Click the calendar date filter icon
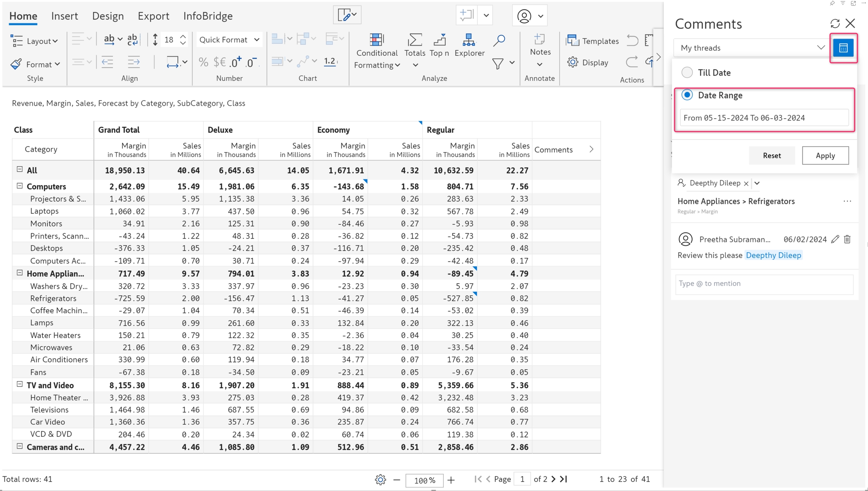868x491 pixels. (x=843, y=48)
